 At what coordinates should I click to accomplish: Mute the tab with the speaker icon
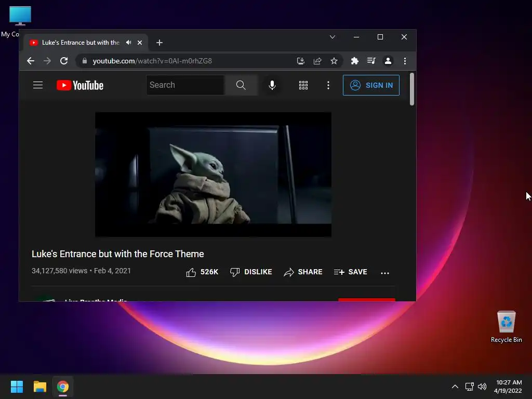pyautogui.click(x=129, y=43)
